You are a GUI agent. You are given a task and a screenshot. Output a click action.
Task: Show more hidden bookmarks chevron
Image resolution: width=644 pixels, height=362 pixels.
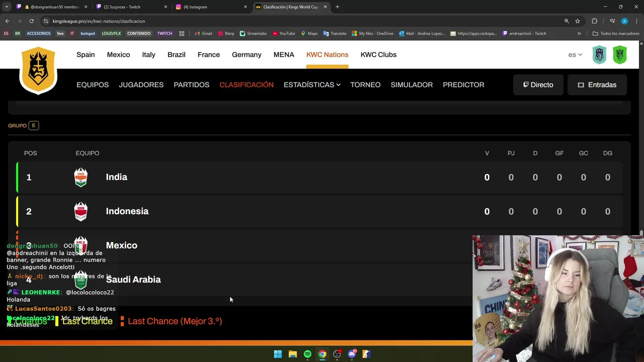click(x=579, y=34)
